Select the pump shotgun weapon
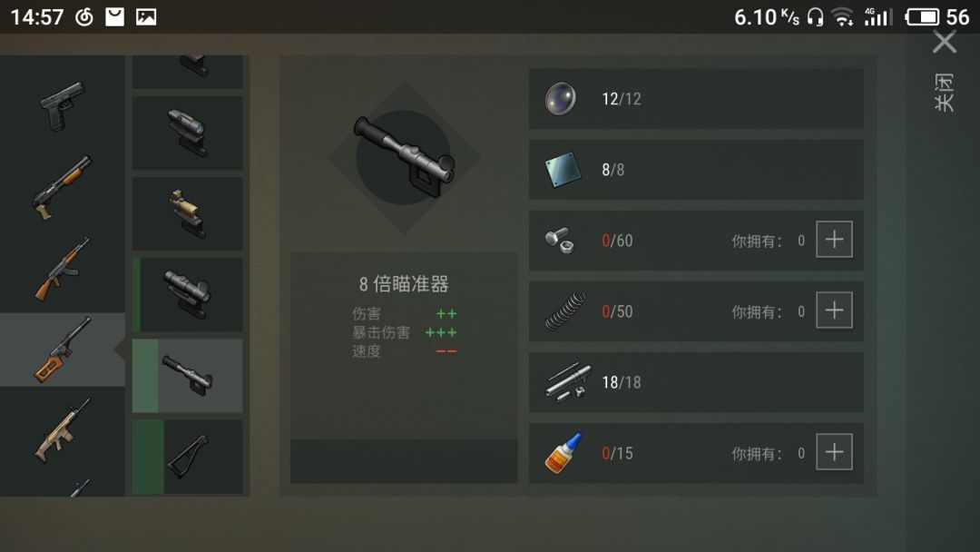 coord(63,187)
